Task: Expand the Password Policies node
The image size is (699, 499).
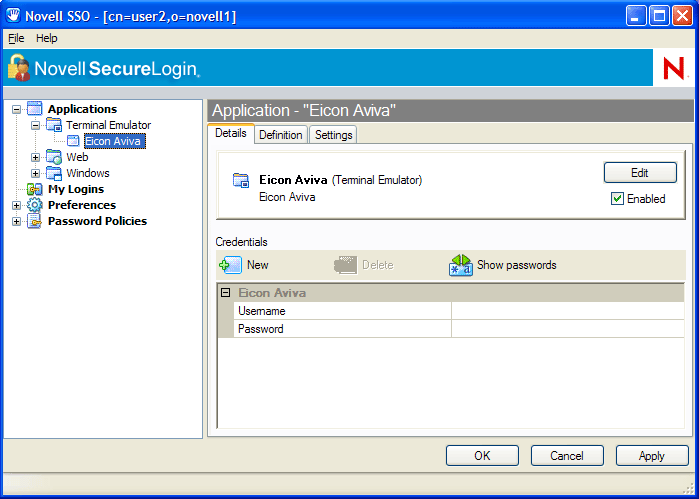Action: click(x=16, y=222)
